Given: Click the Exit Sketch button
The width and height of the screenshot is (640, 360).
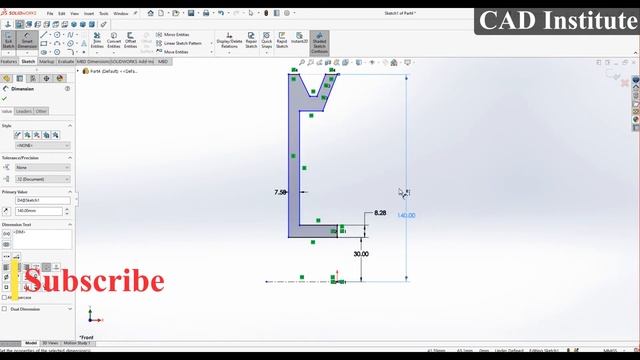Looking at the screenshot, I should click(8, 41).
